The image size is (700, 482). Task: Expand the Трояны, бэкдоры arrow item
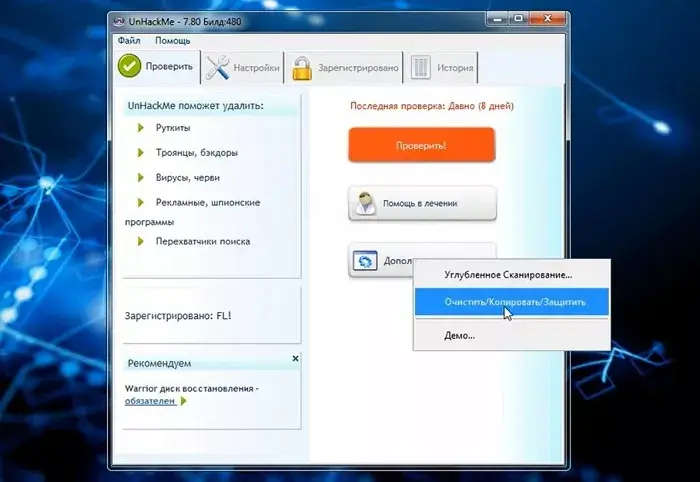142,153
